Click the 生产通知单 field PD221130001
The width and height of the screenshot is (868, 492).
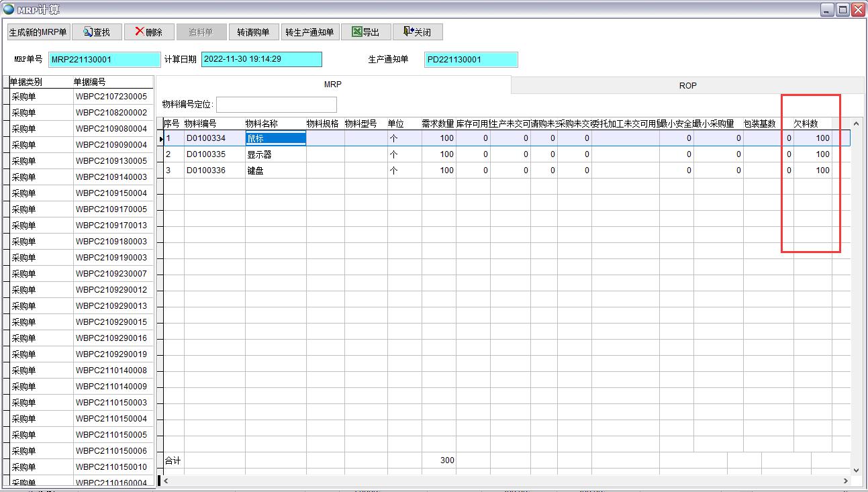[471, 60]
